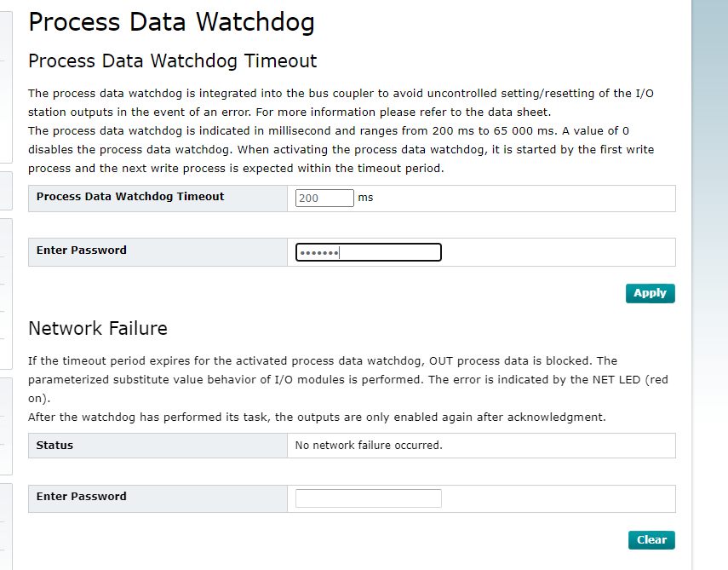Focus the password field in Network Failure section

click(x=368, y=498)
